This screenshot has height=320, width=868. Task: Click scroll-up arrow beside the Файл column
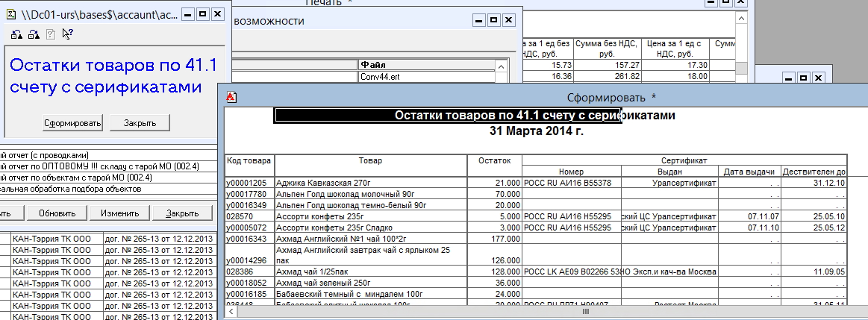502,65
